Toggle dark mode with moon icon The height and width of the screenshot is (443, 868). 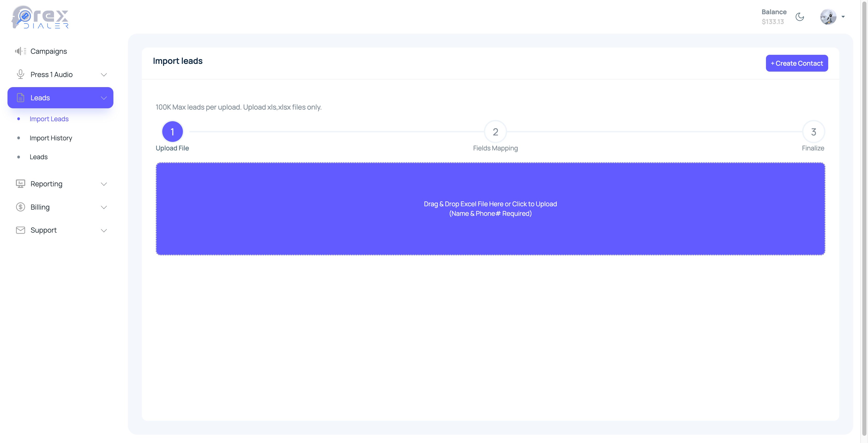pos(800,17)
